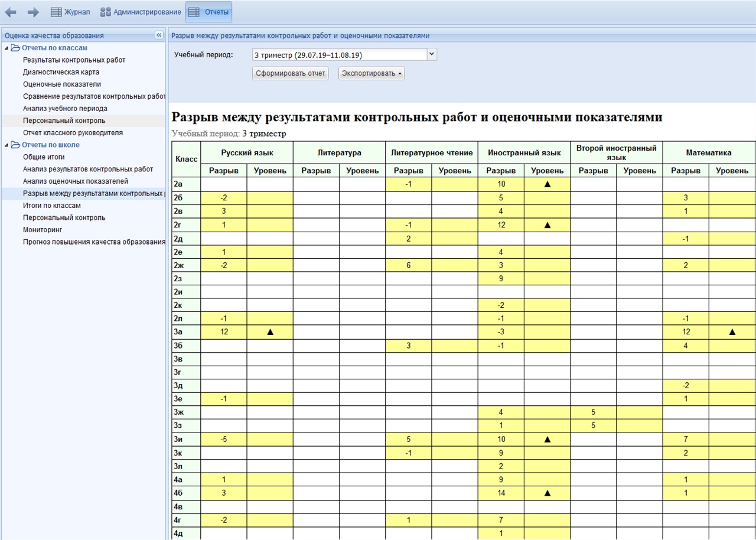The image size is (756, 540).
Task: Open Диагностическая карта report
Action: pos(61,72)
